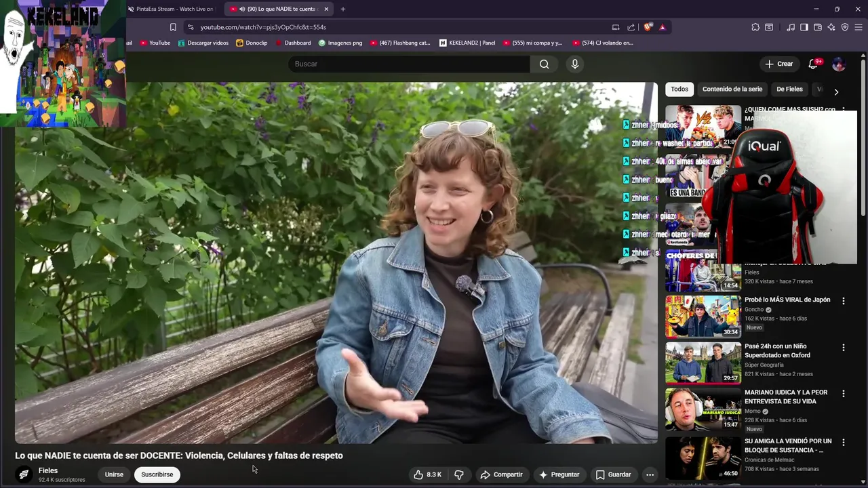Open the 'Imagenes png' bookmark
Image resolution: width=868 pixels, height=488 pixels.
pos(340,43)
